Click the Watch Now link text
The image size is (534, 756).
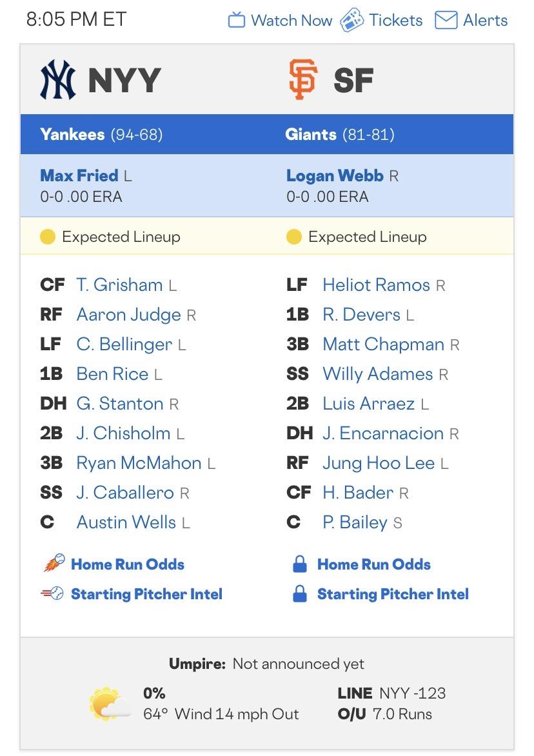[x=292, y=21]
